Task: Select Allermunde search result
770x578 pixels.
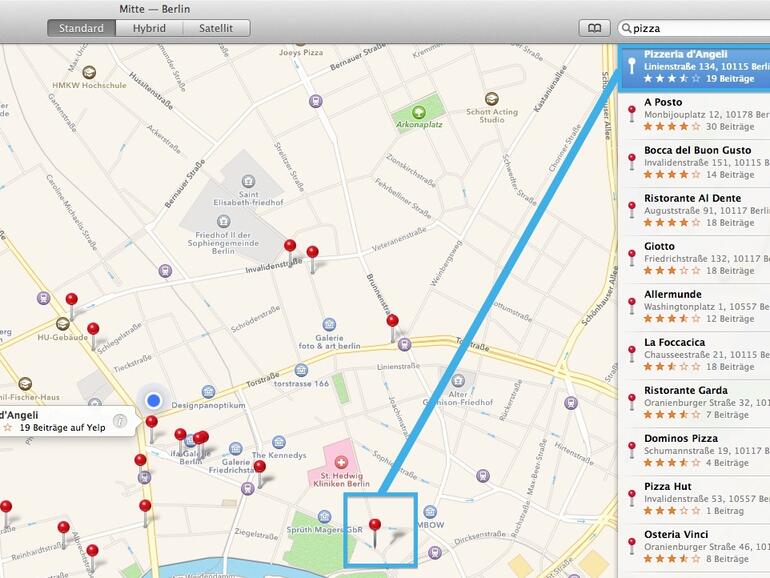Action: 694,307
